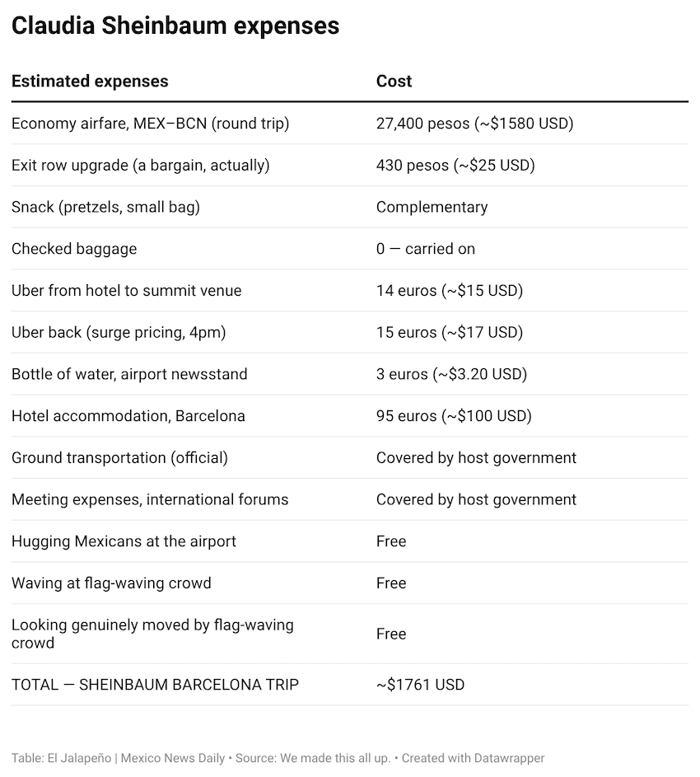700x777 pixels.
Task: Click the 430 pesos cost value
Action: (x=455, y=166)
